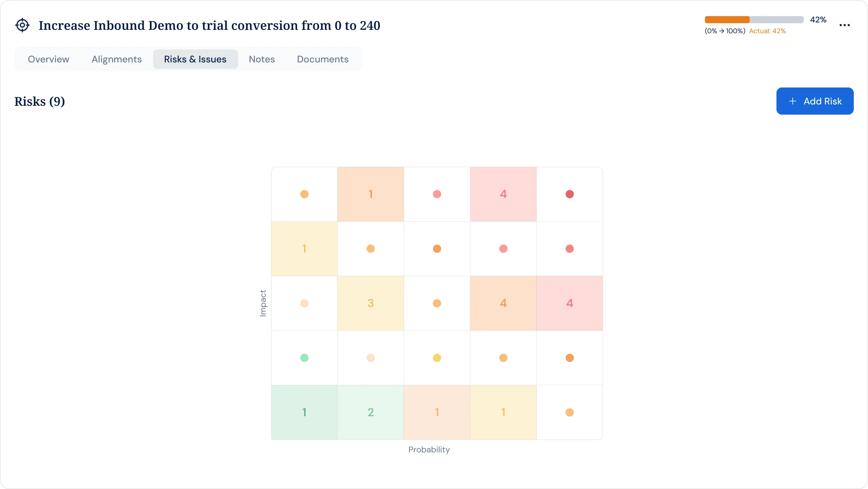Select the yellow dot in fourth row

(437, 358)
